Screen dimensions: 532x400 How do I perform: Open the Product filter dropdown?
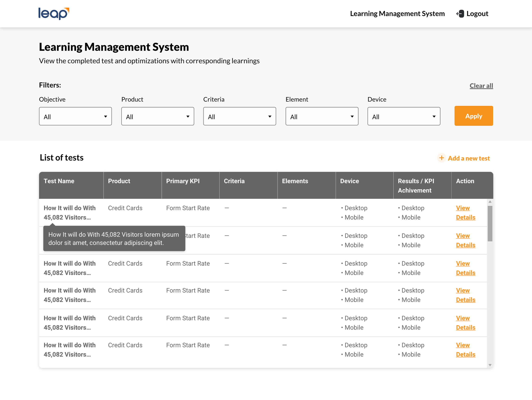click(157, 116)
